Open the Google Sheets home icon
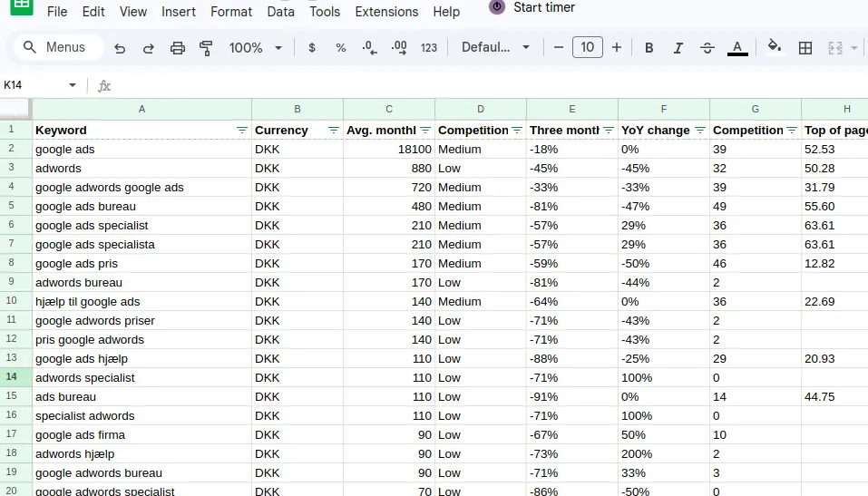 pos(22,5)
